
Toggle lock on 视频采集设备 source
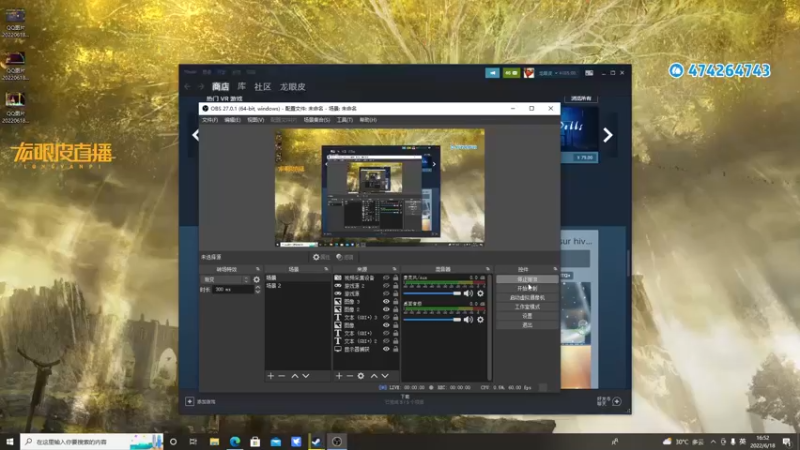[395, 278]
